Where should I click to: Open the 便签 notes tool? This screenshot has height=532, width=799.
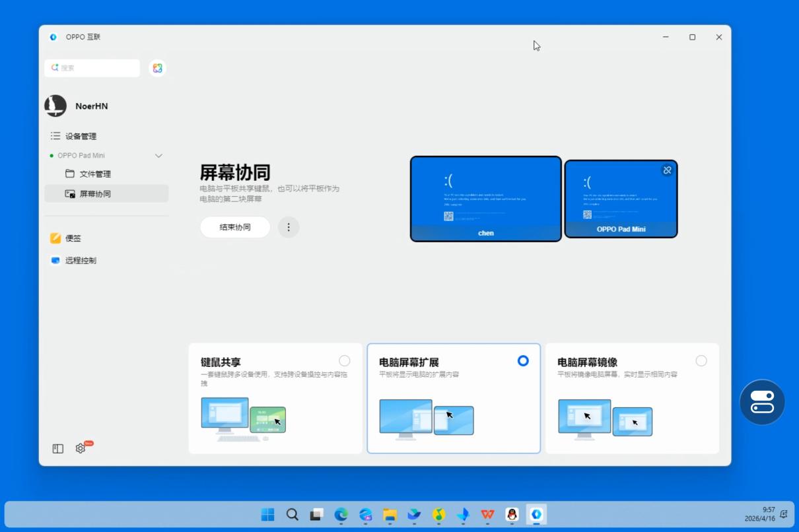coord(73,238)
